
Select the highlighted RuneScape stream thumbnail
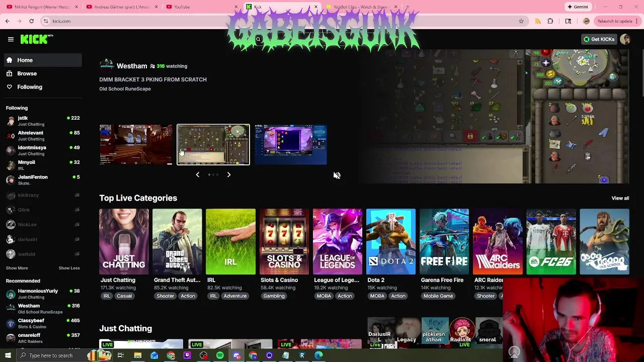[x=213, y=145]
